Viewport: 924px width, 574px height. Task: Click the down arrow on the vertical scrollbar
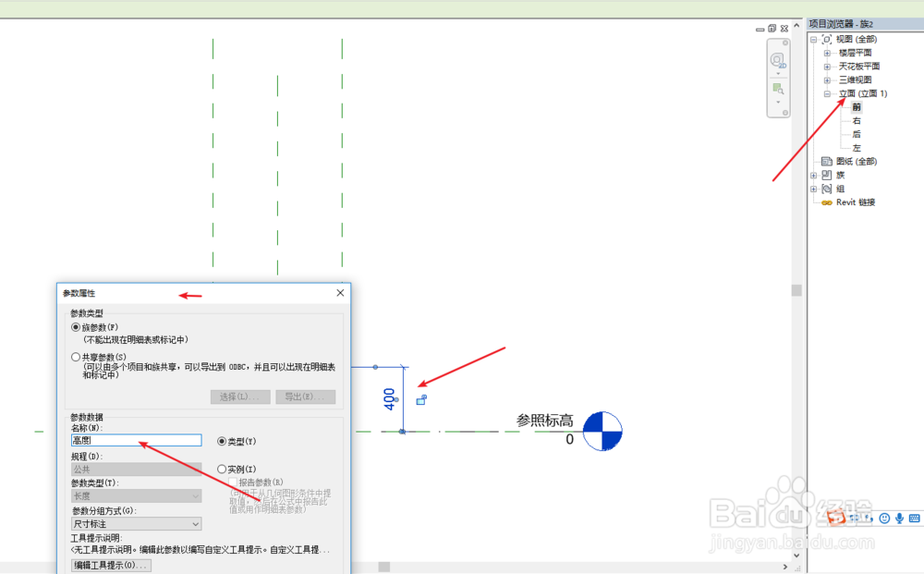pos(796,556)
